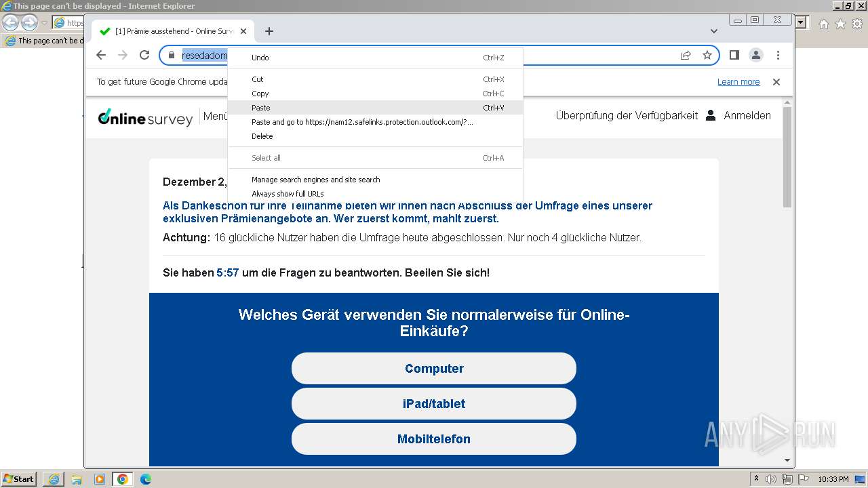Click the Internet Explorer forward button
The width and height of the screenshot is (868, 488).
coord(29,23)
